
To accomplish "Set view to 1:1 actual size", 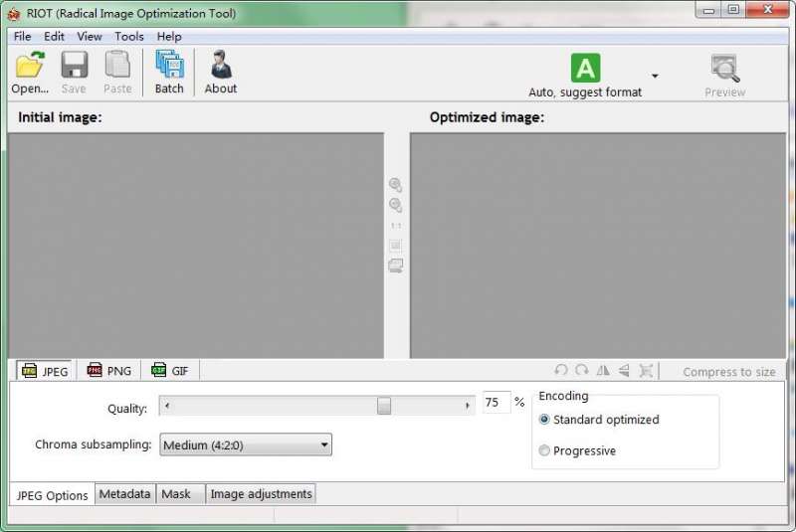I will point(396,226).
